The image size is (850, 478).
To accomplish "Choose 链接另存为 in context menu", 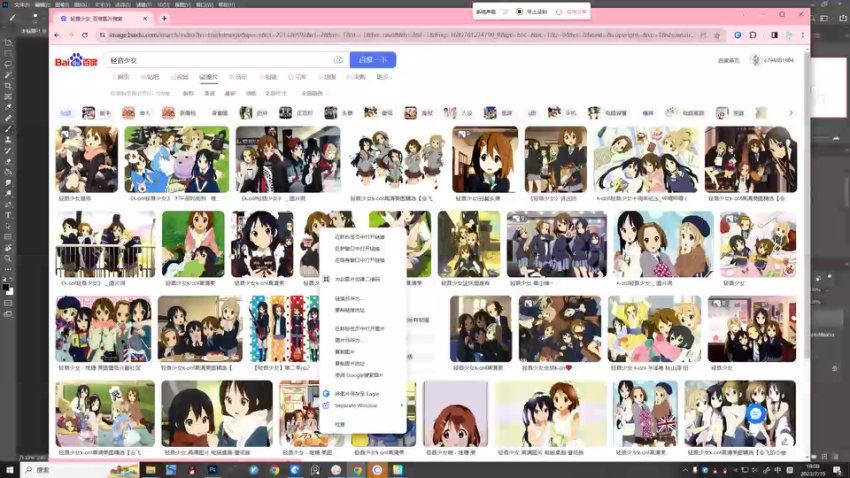I will tap(363, 299).
